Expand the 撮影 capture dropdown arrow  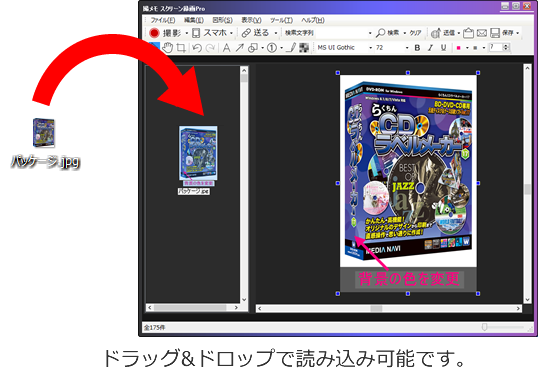tap(187, 33)
